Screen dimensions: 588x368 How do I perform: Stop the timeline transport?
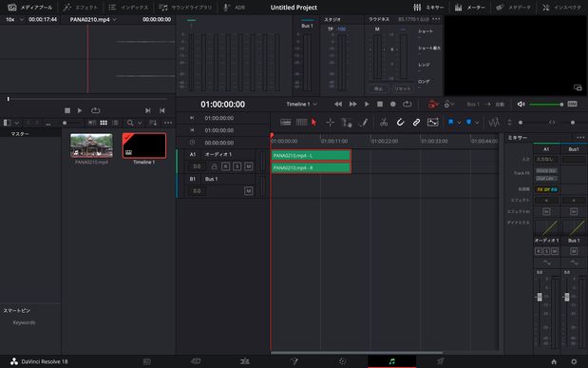(380, 104)
